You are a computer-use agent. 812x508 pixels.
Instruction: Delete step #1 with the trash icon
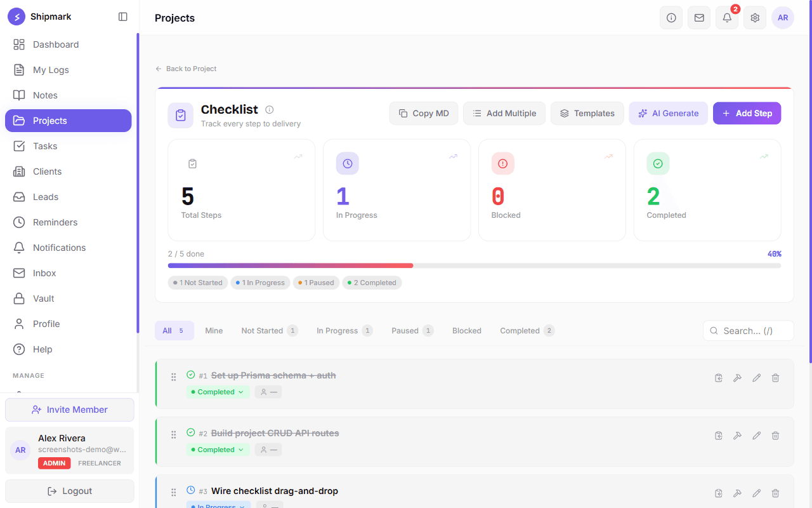(775, 378)
